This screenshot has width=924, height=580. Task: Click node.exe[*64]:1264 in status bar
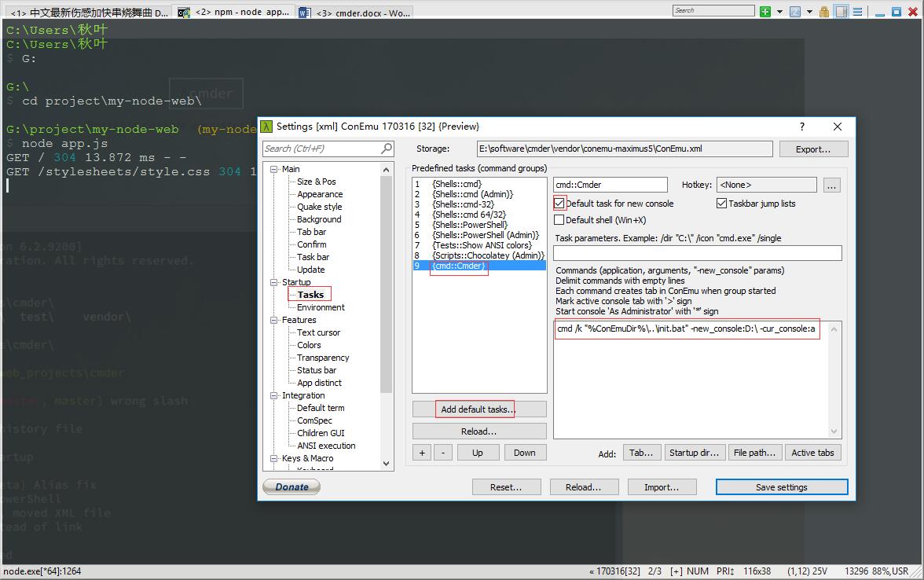pos(42,571)
